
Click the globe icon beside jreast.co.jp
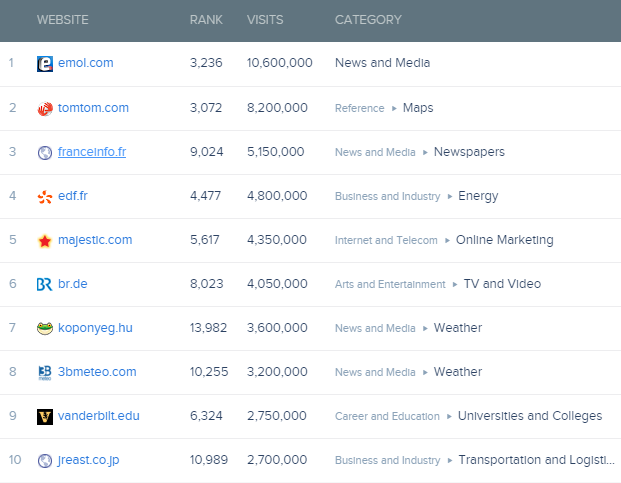pyautogui.click(x=45, y=460)
